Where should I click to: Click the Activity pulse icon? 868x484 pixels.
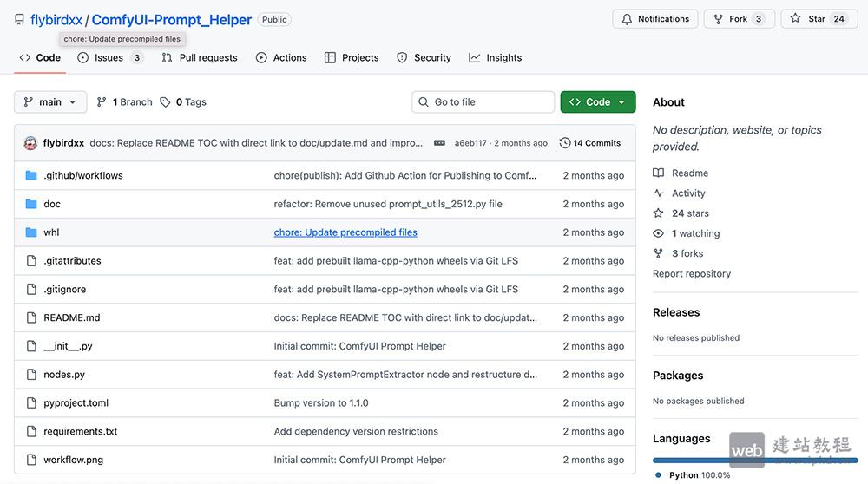click(659, 193)
